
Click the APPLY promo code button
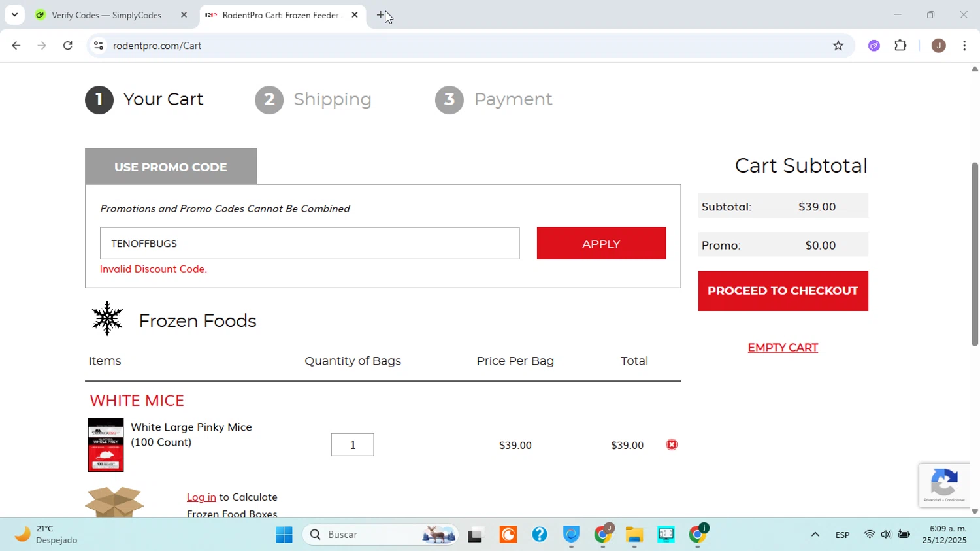pos(601,244)
